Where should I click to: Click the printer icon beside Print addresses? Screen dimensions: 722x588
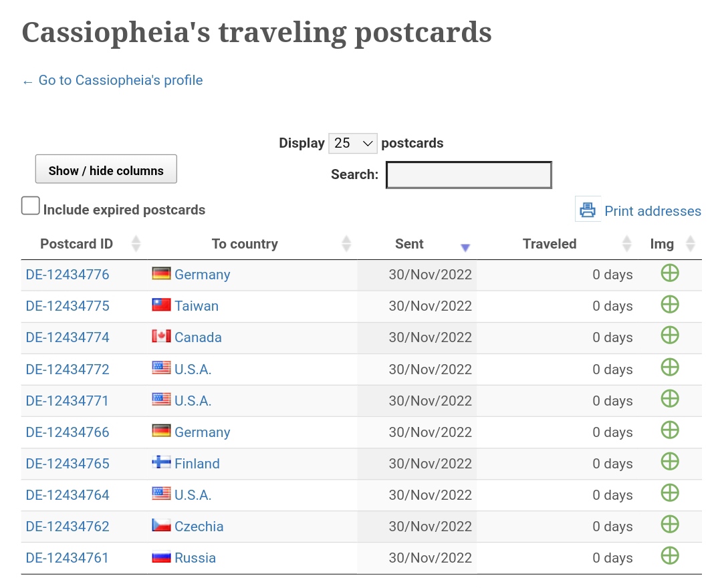click(588, 210)
